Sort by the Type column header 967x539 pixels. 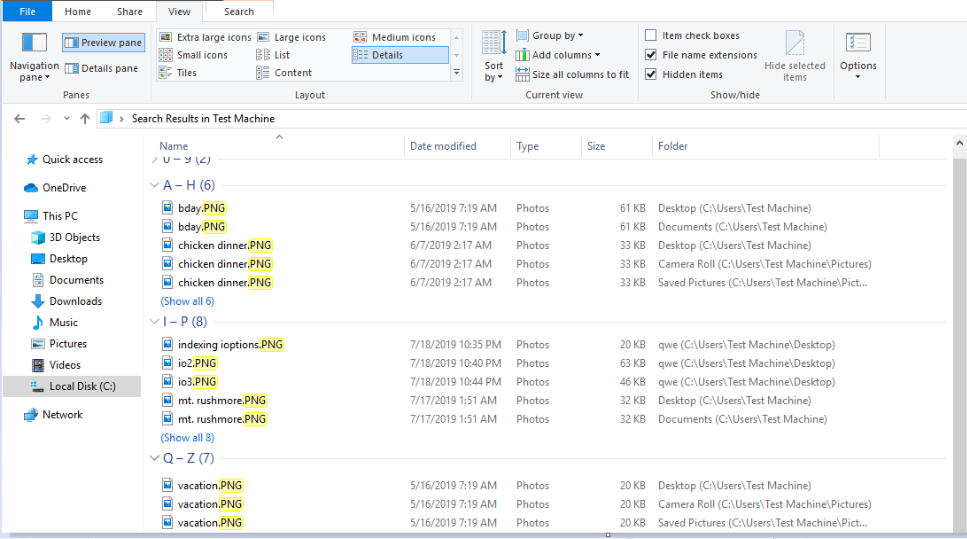tap(527, 146)
